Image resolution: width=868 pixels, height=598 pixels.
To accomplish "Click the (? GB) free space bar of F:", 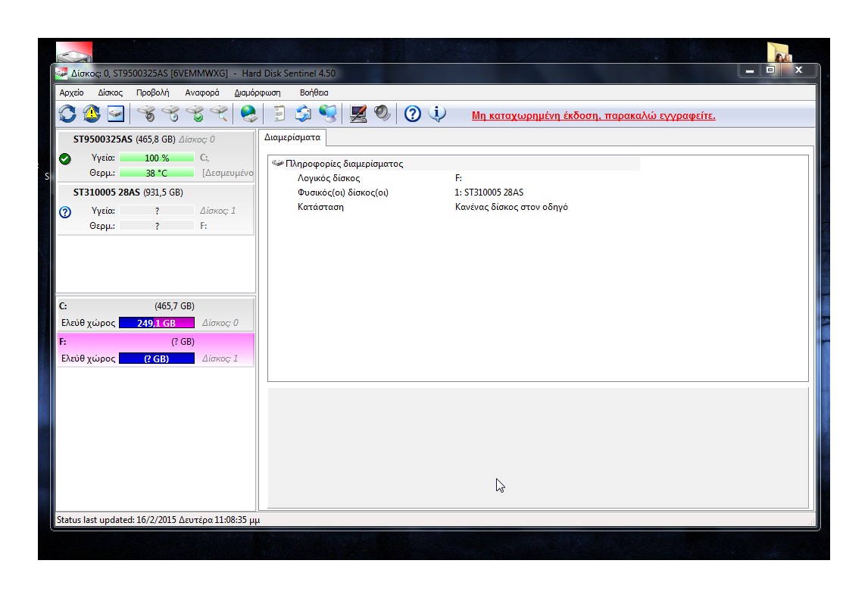I will point(157,358).
